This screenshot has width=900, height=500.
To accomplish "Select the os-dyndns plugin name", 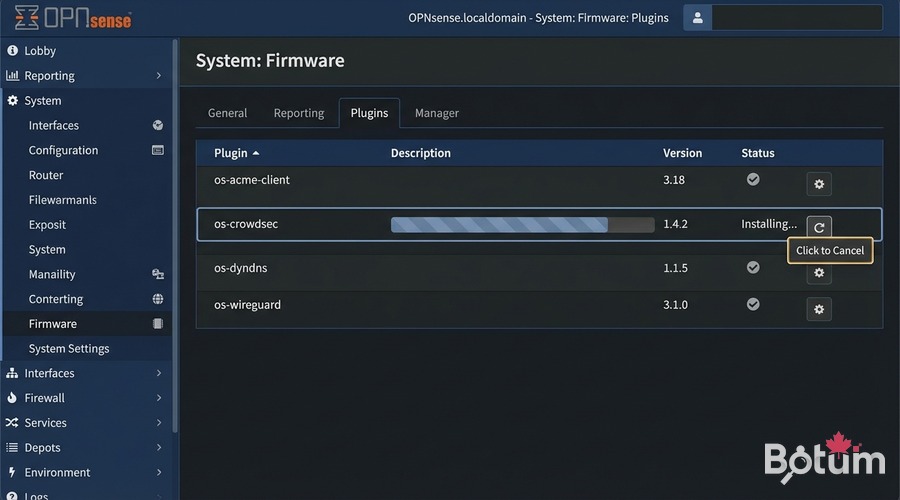I will (240, 268).
